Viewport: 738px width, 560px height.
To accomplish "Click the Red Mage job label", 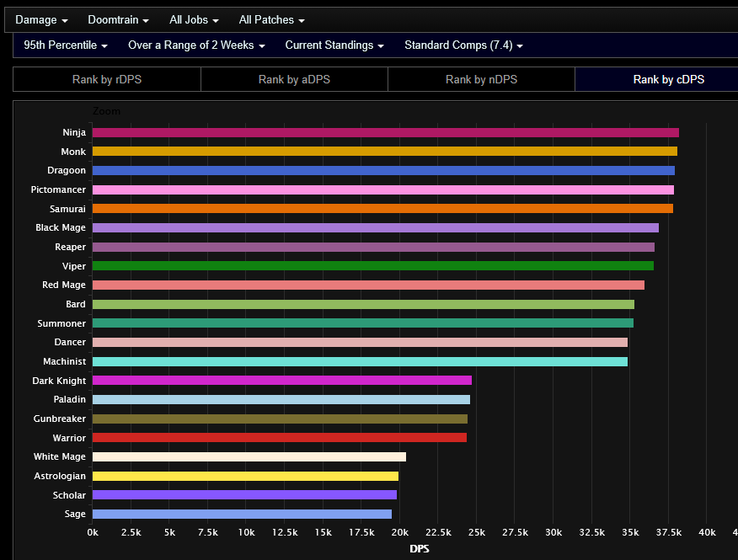I will pos(64,285).
